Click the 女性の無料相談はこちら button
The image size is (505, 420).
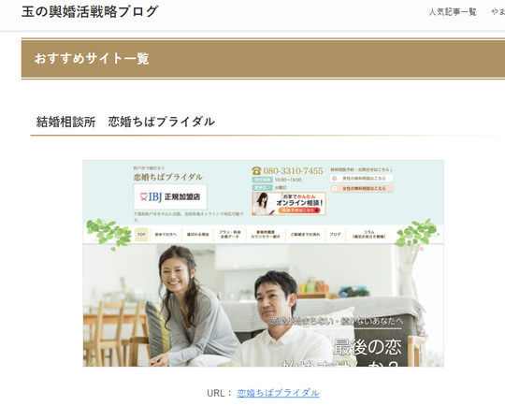click(362, 188)
